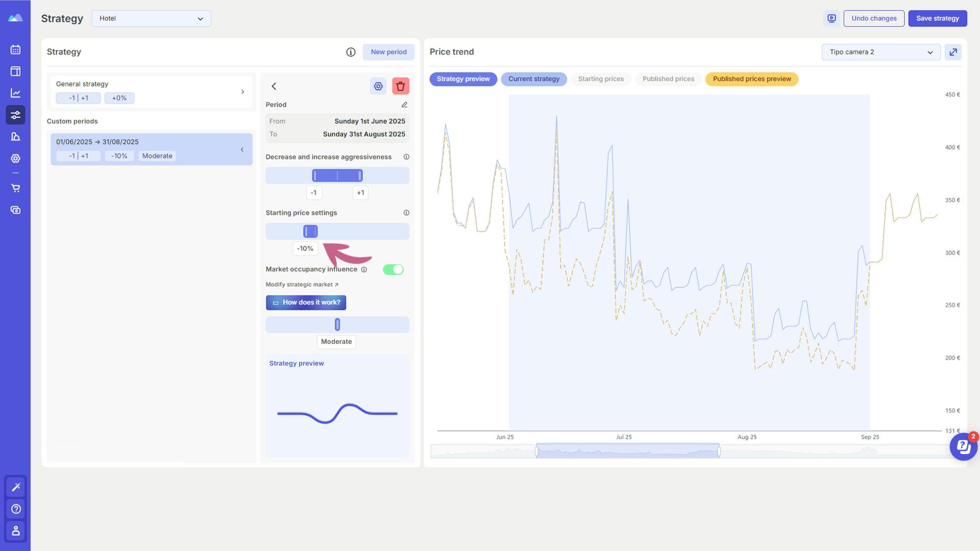This screenshot has width=980, height=551.
Task: Click How does it work? button
Action: pyautogui.click(x=306, y=302)
